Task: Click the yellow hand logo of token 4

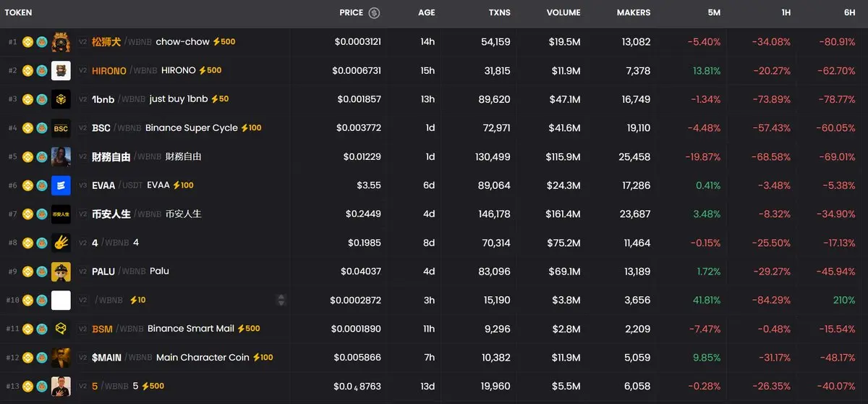Action: click(61, 243)
